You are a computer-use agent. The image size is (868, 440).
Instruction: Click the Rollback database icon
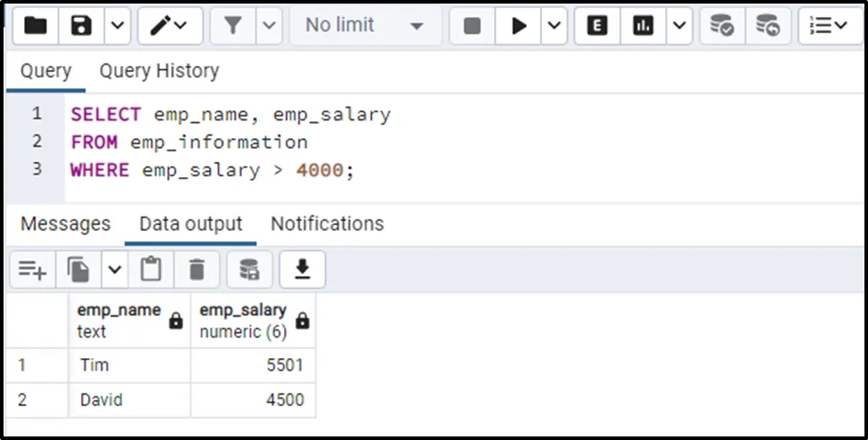767,26
